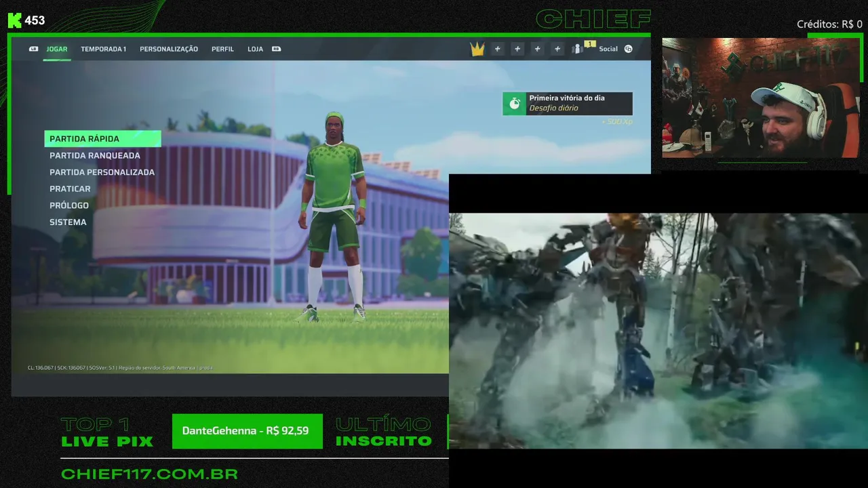Click the RB bumper icon

(276, 49)
